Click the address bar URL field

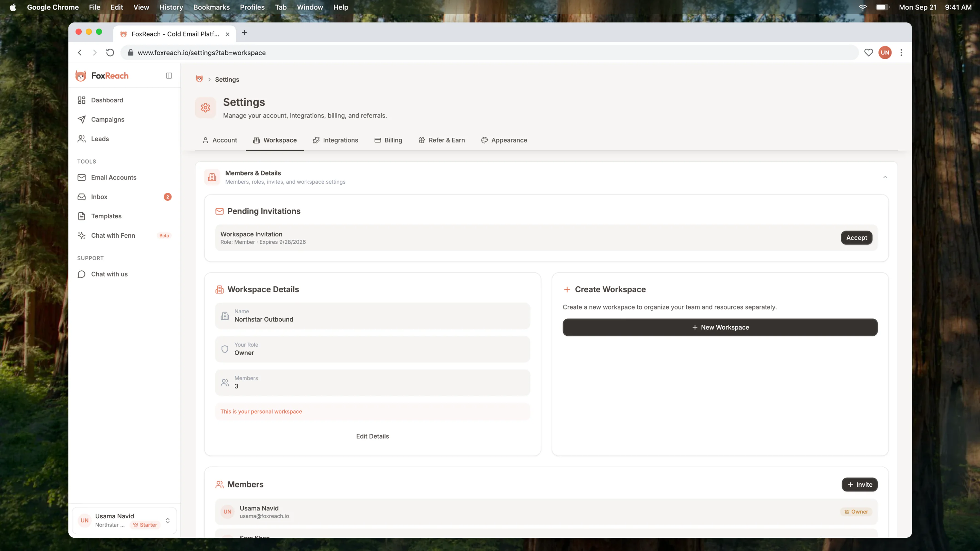489,52
